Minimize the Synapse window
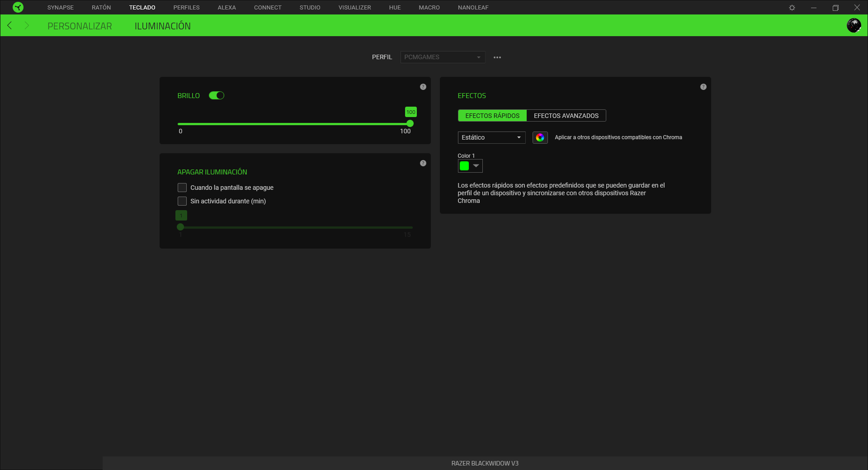 tap(814, 8)
